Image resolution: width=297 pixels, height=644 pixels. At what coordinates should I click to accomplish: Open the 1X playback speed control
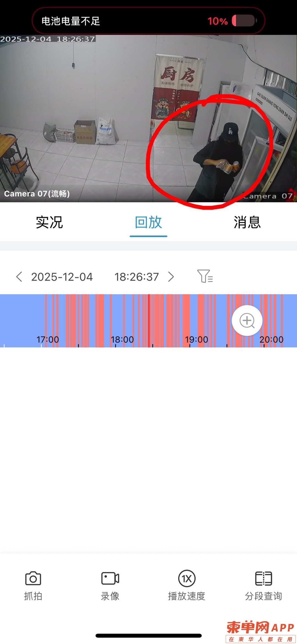[x=187, y=578]
